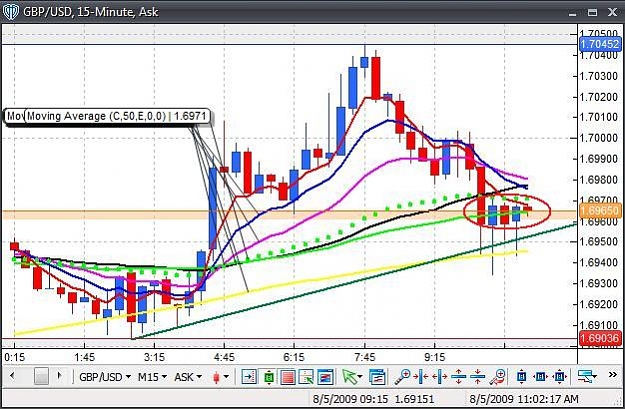Minimize the GBP/USD chart window
625x409 pixels.
(x=573, y=13)
